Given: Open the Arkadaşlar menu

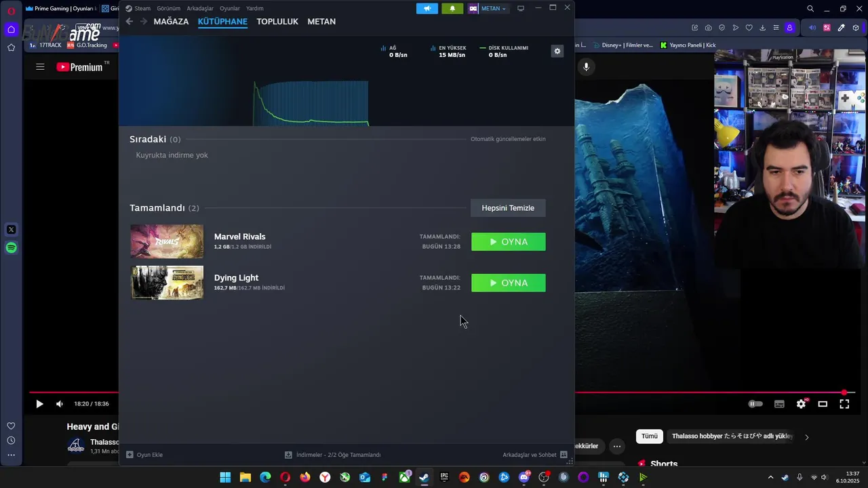Looking at the screenshot, I should point(200,8).
